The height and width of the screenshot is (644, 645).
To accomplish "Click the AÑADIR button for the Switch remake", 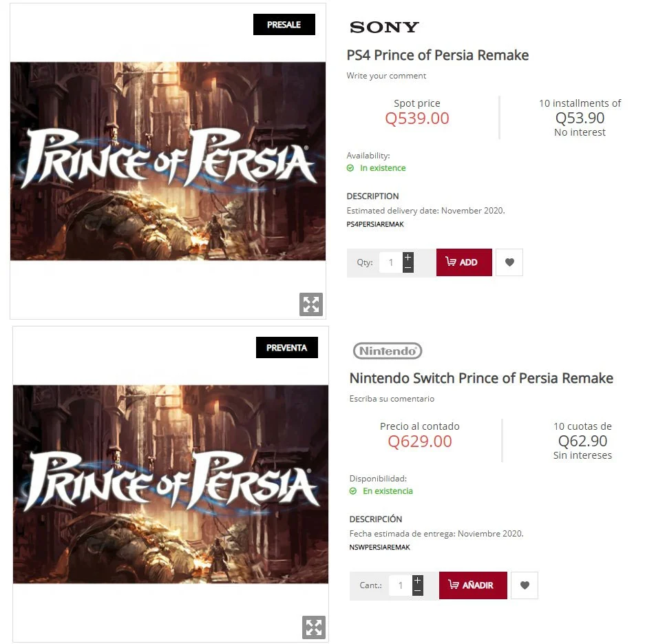I will (x=473, y=585).
